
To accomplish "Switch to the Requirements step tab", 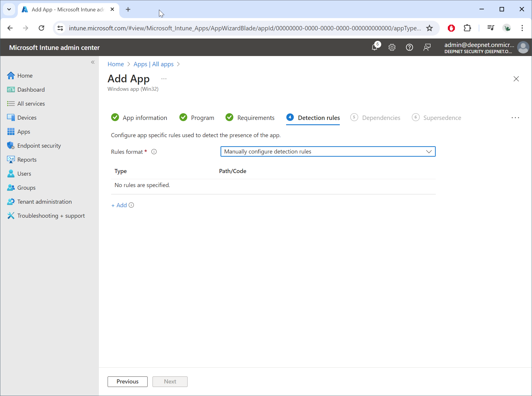I will tap(256, 118).
